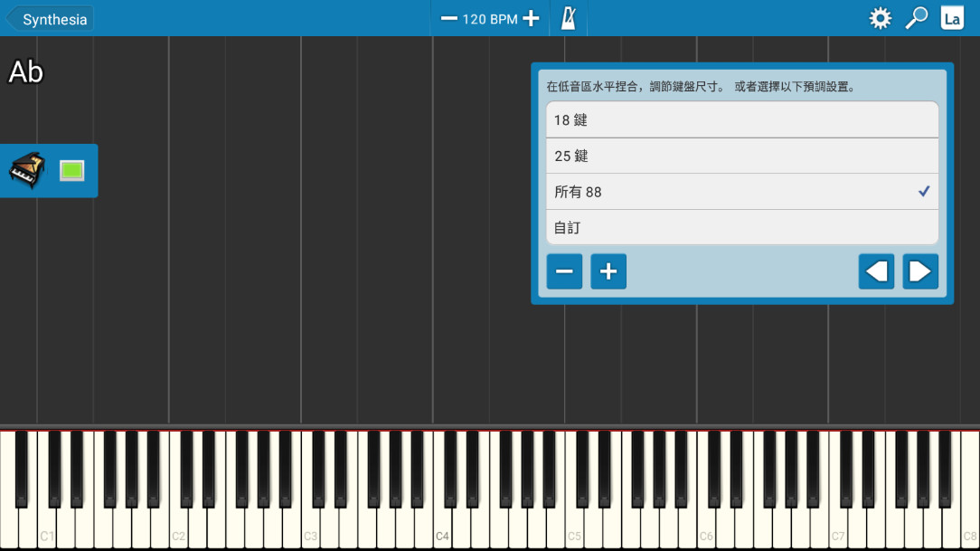Increase tempo with the BPM plus
980x551 pixels.
click(x=531, y=19)
